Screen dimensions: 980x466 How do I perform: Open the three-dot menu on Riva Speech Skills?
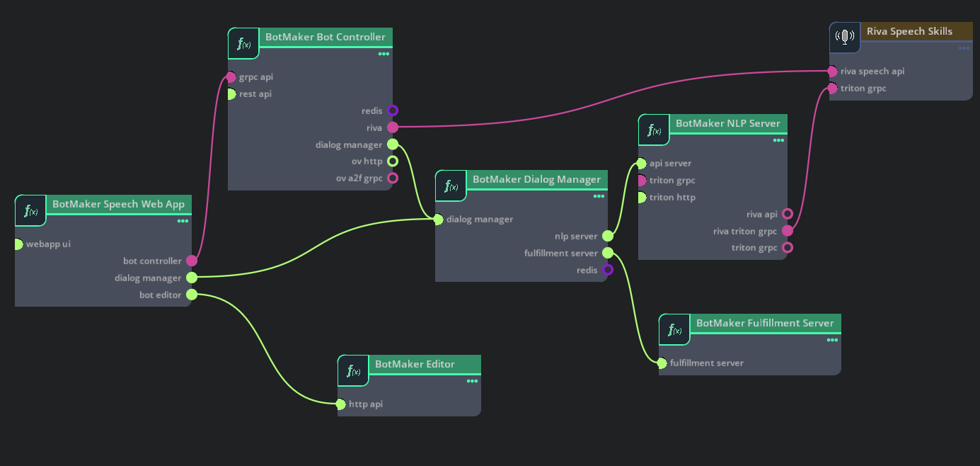coord(964,48)
